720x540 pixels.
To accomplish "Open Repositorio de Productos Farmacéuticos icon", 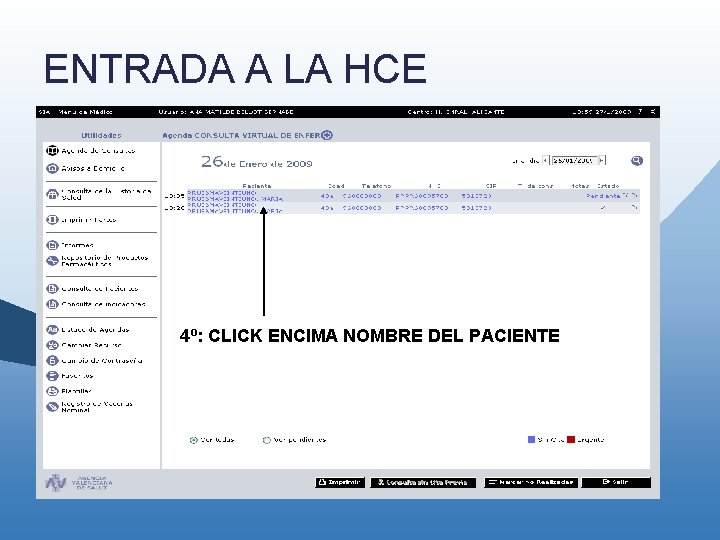I will 52,261.
